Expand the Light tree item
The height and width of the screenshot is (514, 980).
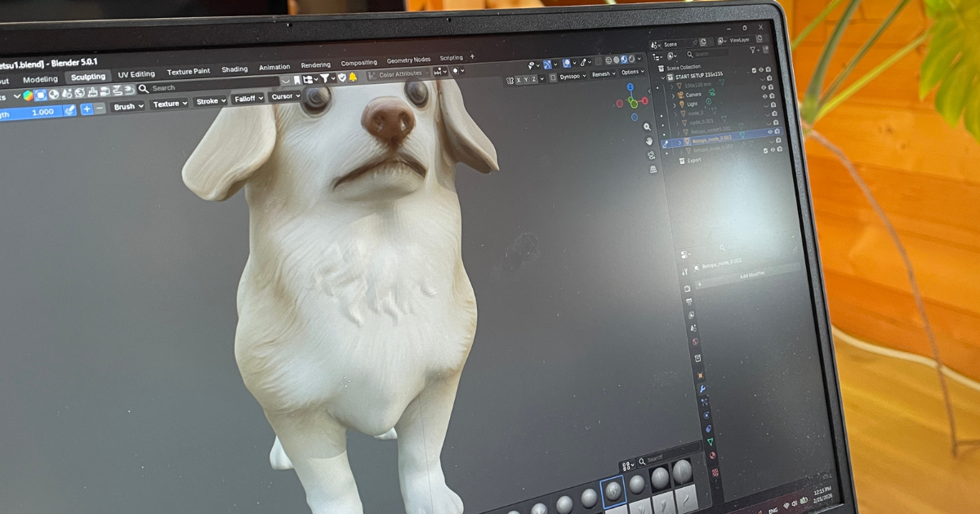674,105
